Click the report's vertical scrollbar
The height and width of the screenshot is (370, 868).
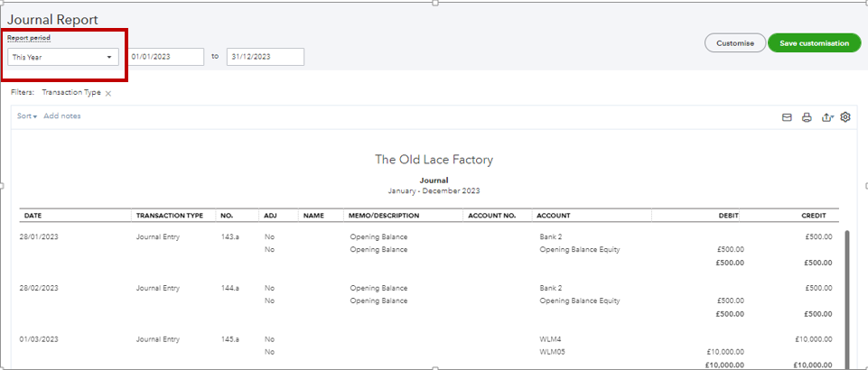847,289
